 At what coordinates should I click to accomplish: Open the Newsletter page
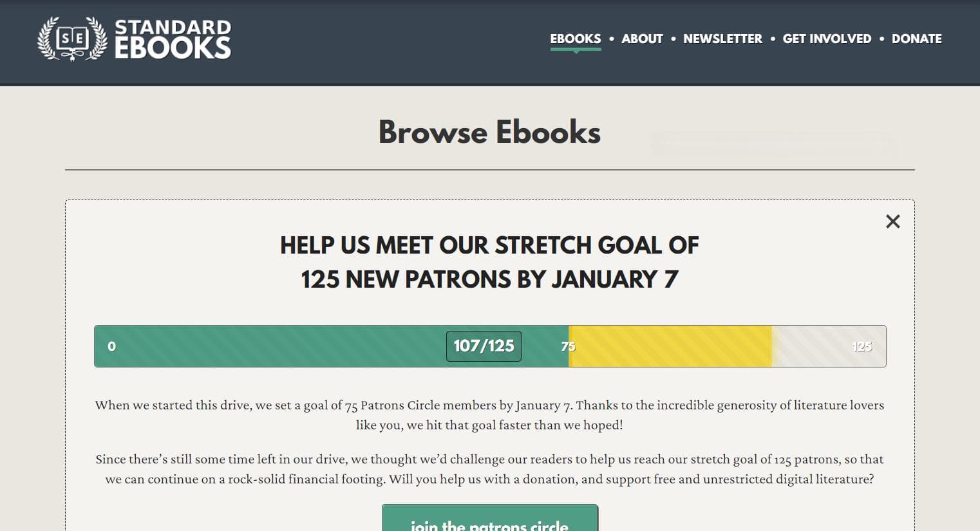point(722,39)
